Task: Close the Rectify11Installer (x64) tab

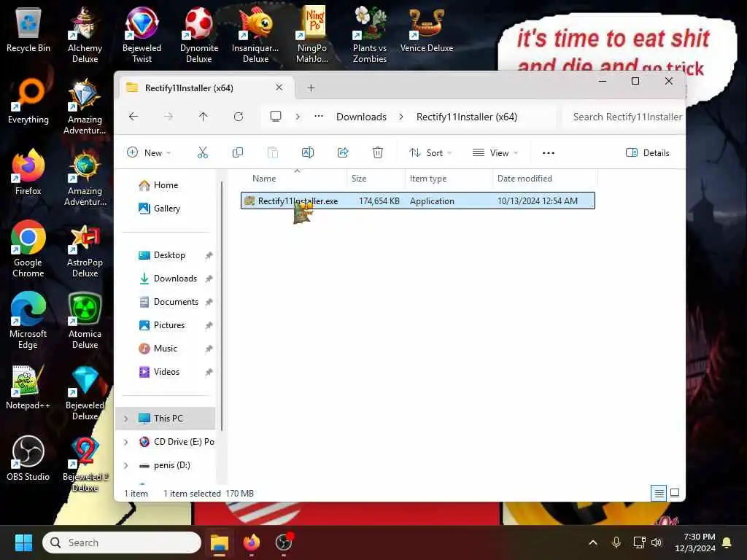Action: click(279, 87)
